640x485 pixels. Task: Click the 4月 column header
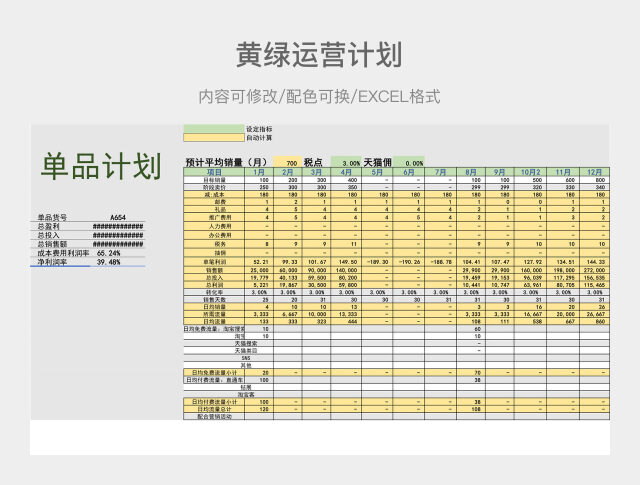click(x=346, y=172)
